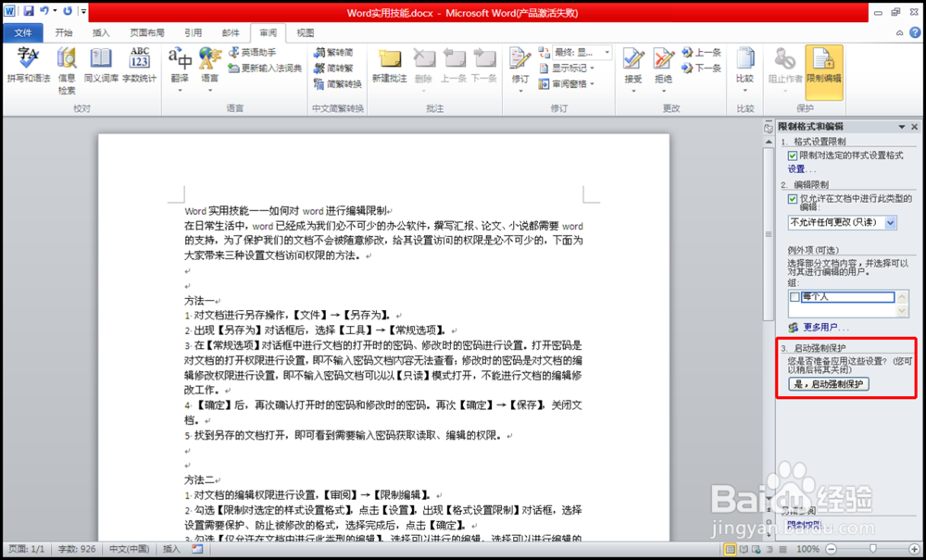Viewport: 926px width, 560px height.
Task: Check the 每个人 everyone checkbox
Action: pyautogui.click(x=795, y=297)
